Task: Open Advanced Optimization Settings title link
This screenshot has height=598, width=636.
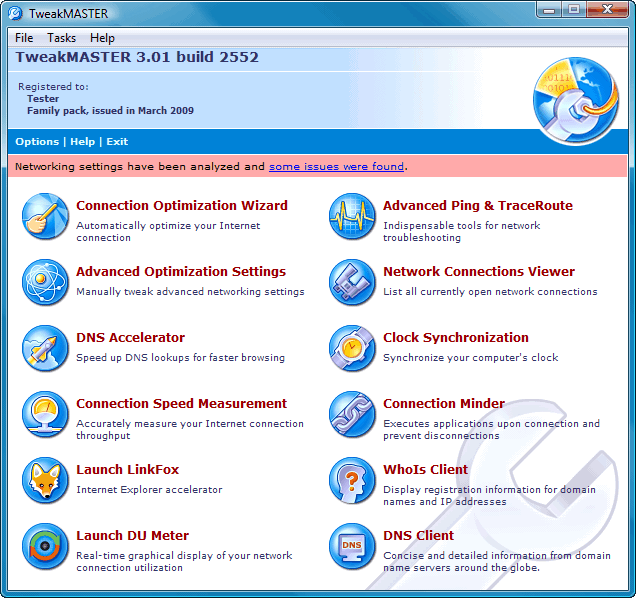Action: click(181, 271)
